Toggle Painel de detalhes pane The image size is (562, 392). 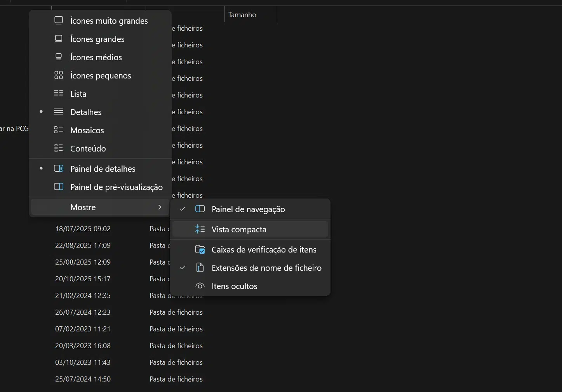(x=103, y=169)
